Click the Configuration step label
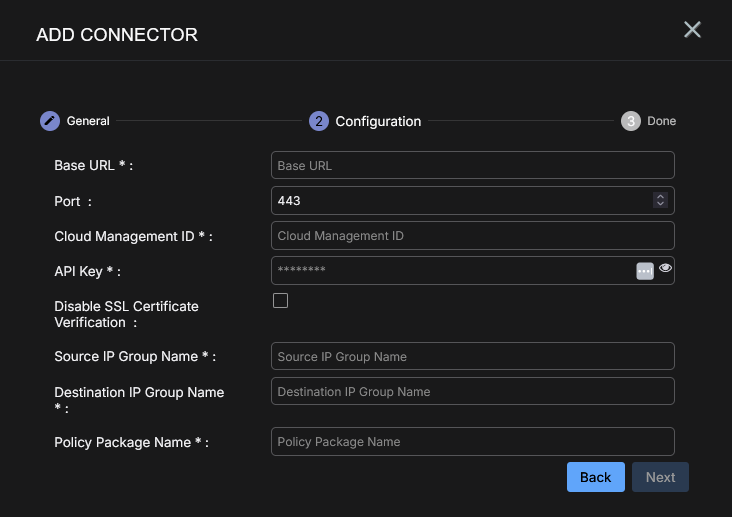The width and height of the screenshot is (732, 517). pos(378,121)
